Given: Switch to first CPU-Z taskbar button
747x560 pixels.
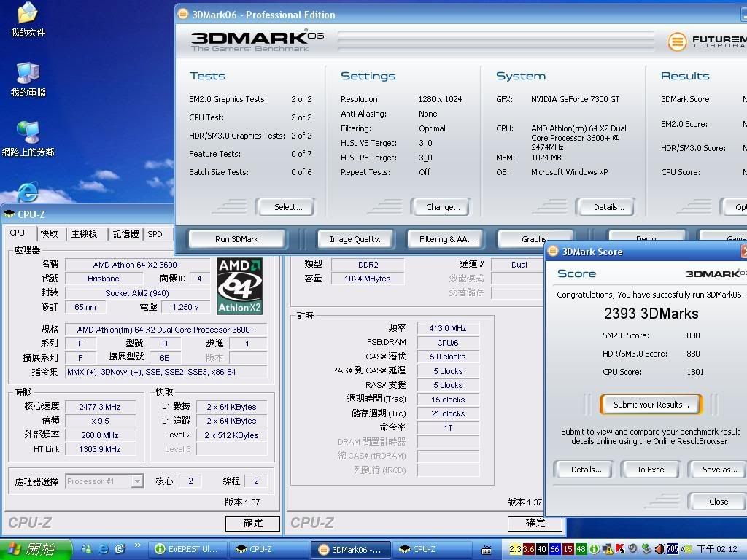Looking at the screenshot, I should [x=268, y=549].
